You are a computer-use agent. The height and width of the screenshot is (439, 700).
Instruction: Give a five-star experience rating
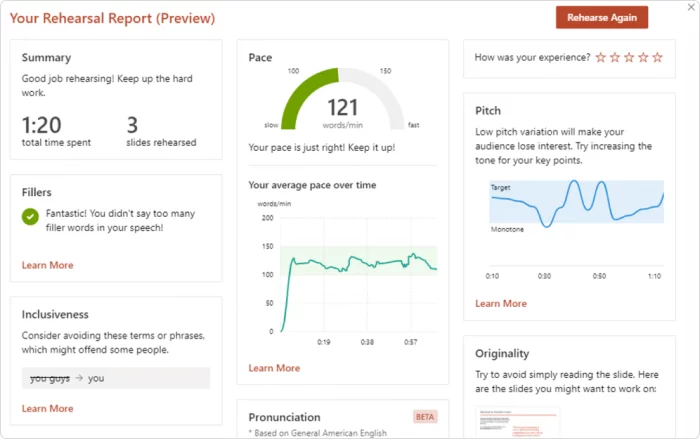coord(657,58)
